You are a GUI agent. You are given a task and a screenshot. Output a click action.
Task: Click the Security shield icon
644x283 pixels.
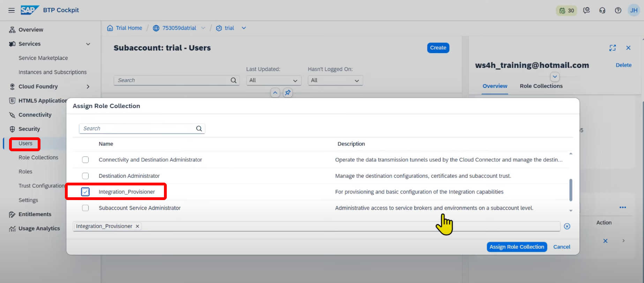[x=12, y=129]
